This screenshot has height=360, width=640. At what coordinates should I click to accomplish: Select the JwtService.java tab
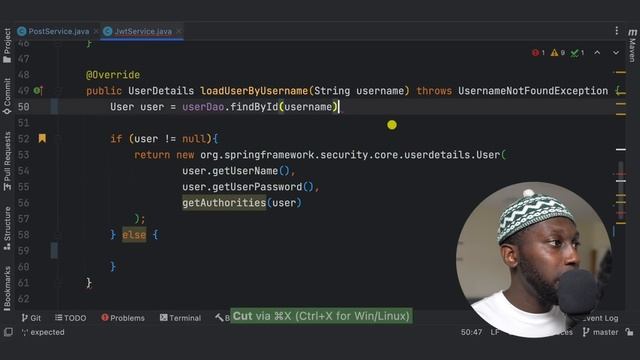pos(143,31)
